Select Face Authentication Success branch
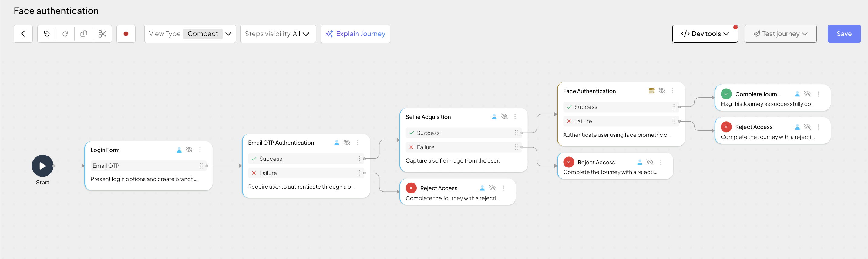This screenshot has width=868, height=259. (621, 107)
